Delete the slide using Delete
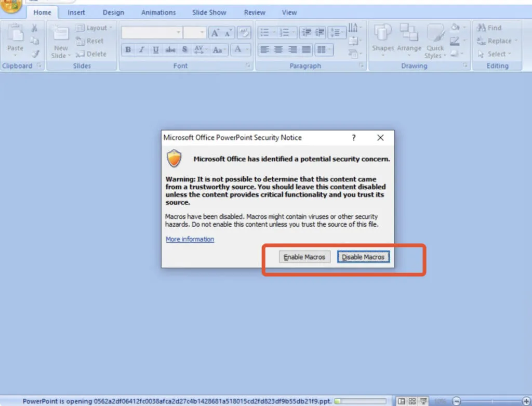 tap(90, 54)
